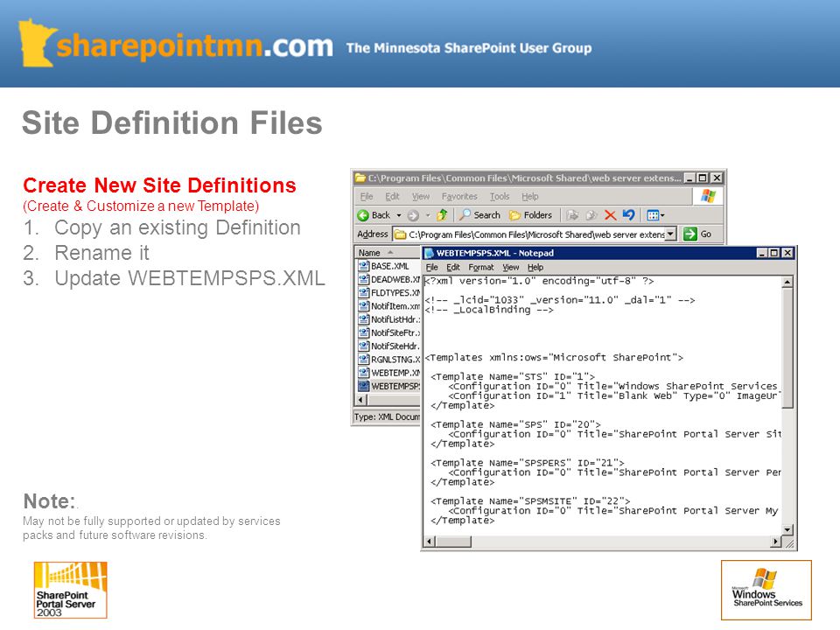Screen dimensions: 840x630
Task: Click the Copy To toolbar icon
Action: pos(591,215)
